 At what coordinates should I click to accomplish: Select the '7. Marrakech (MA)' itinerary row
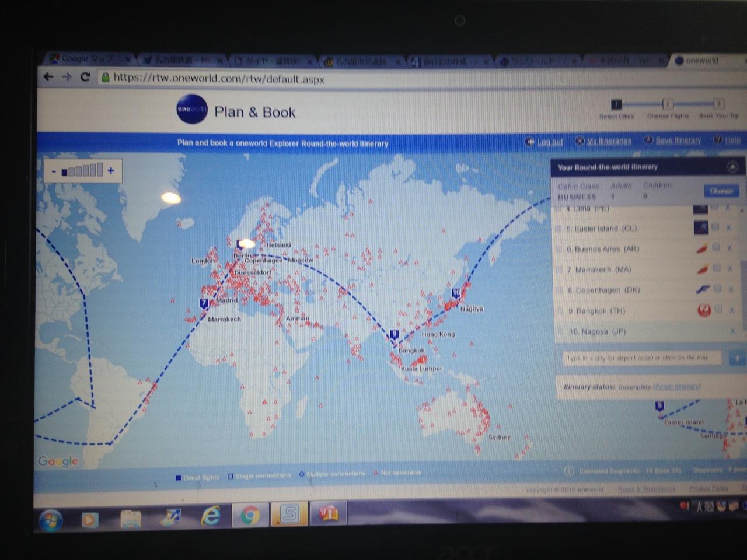pos(645,269)
